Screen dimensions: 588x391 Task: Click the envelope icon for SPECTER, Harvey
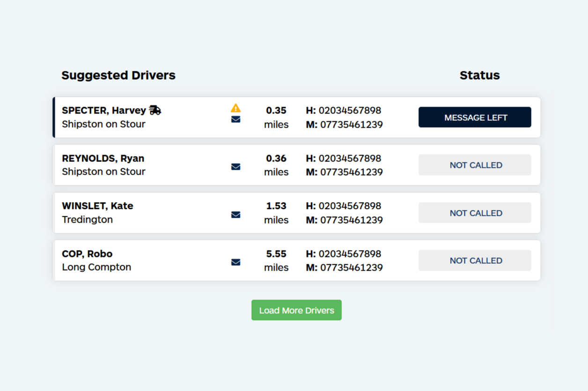pos(235,119)
